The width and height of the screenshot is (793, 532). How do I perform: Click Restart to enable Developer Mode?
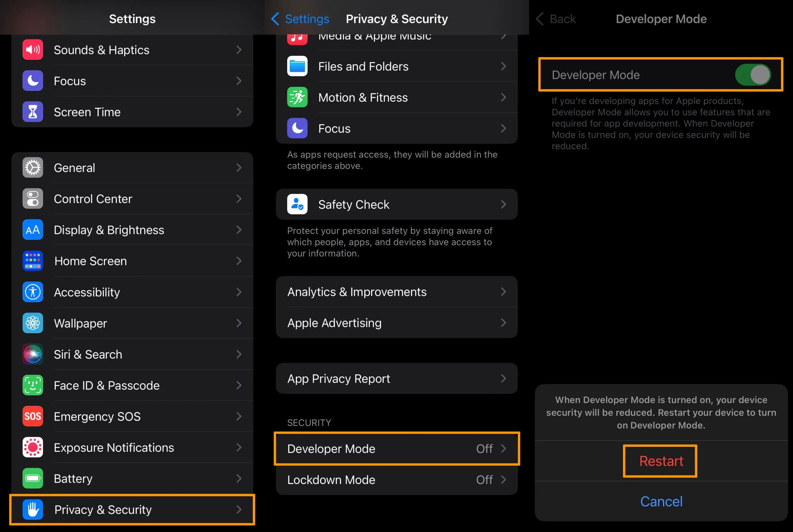point(661,461)
